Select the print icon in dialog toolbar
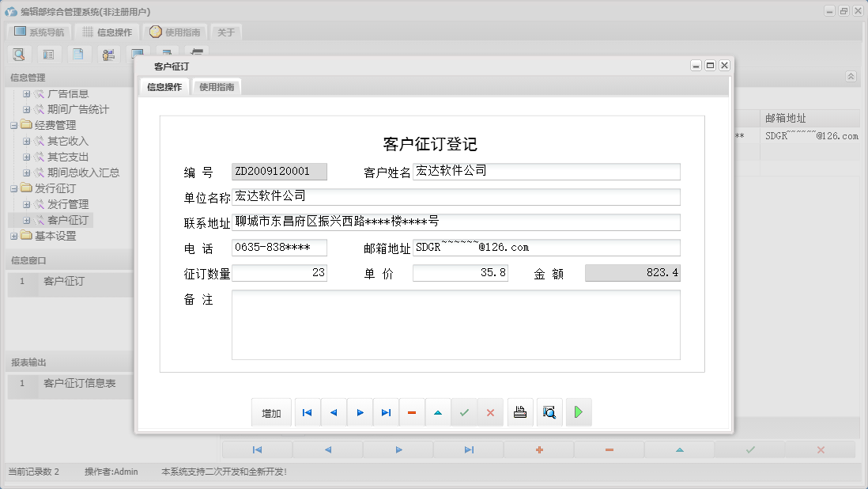868x489 pixels. click(x=520, y=411)
